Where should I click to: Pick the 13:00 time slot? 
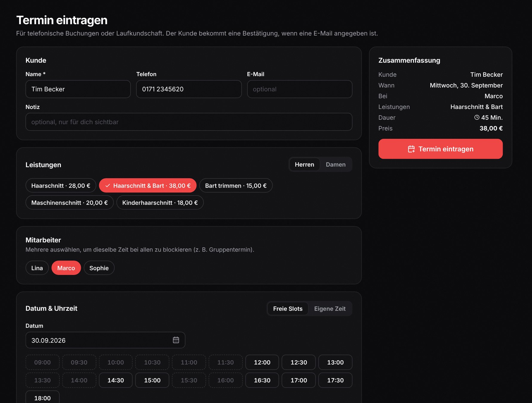click(335, 362)
